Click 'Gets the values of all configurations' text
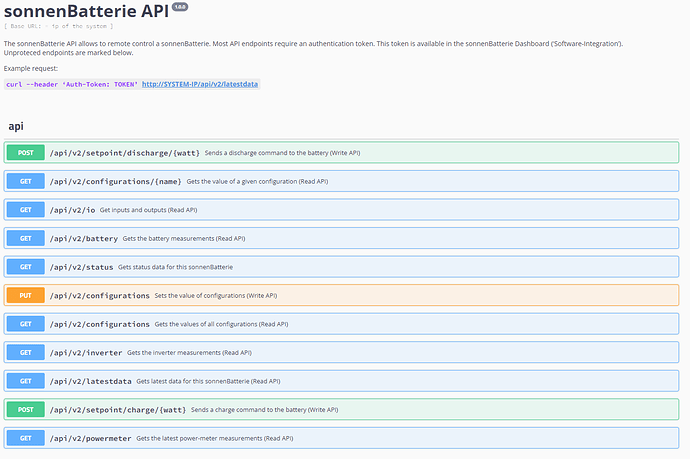The width and height of the screenshot is (690, 459). (206, 324)
